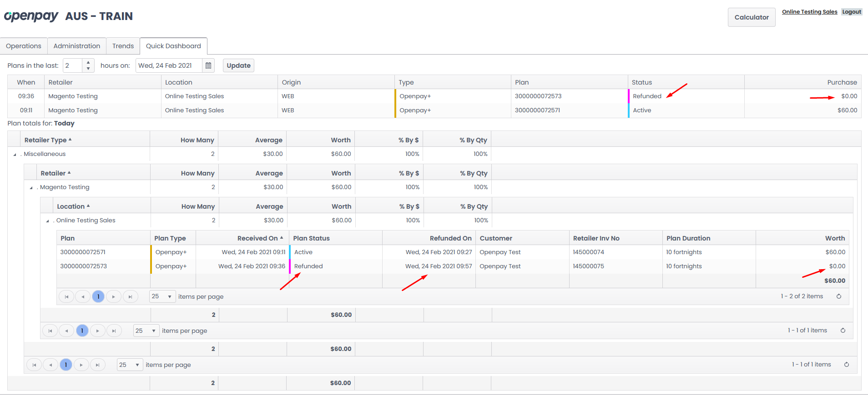Go to previous page in Retailer grid pager
The image size is (868, 396).
[x=50, y=365]
